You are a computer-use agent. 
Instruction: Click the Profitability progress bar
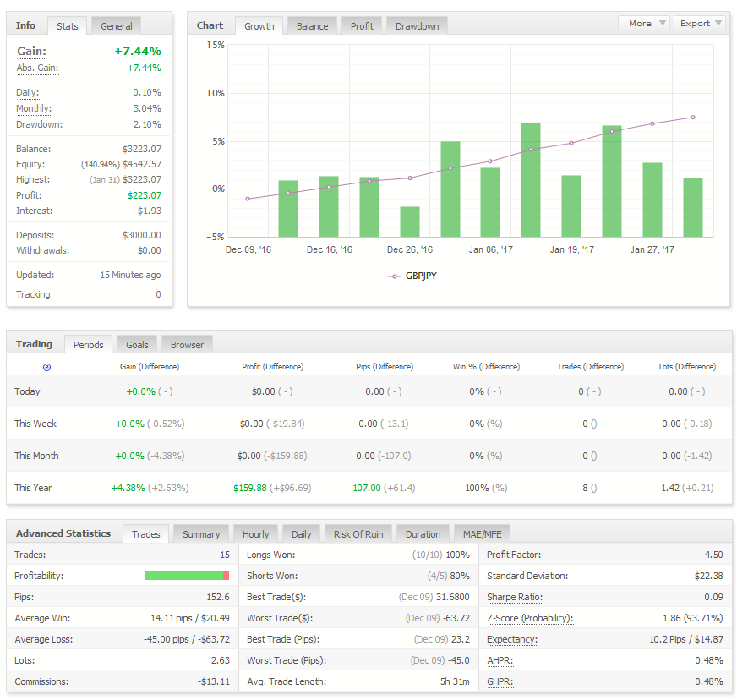[x=187, y=576]
